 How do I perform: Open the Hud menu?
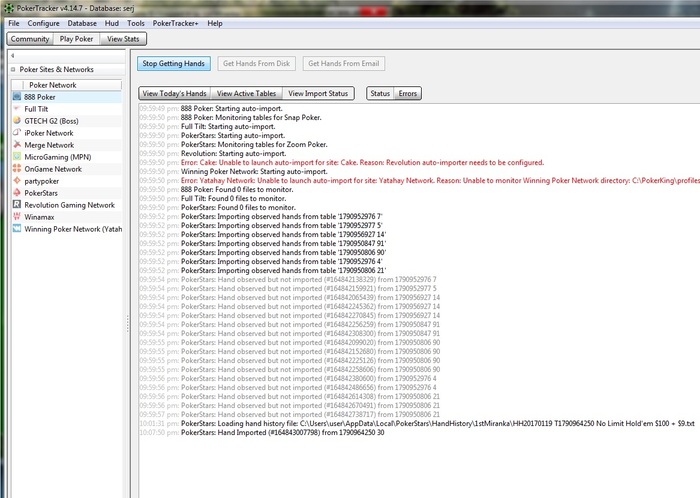pyautogui.click(x=112, y=23)
